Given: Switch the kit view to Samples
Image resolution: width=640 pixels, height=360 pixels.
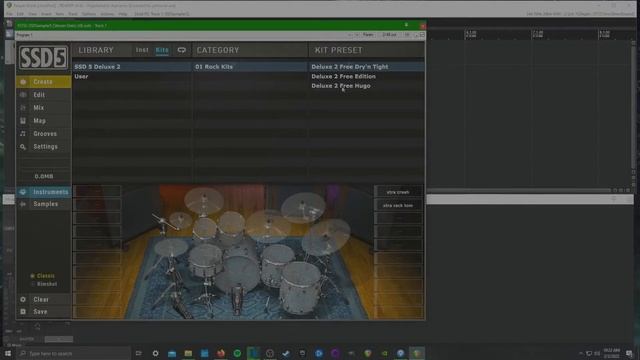Looking at the screenshot, I should click(43, 204).
